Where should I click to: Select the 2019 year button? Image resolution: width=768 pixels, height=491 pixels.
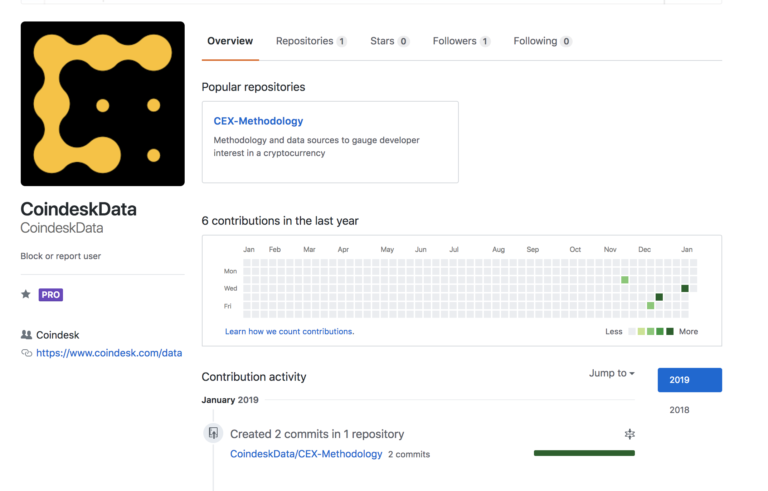pos(690,380)
